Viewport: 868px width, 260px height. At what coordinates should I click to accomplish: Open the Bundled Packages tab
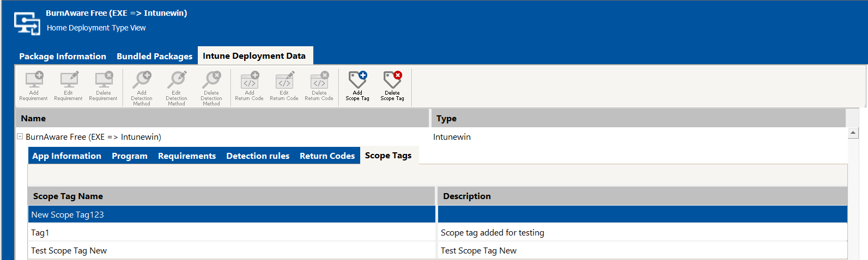[154, 57]
